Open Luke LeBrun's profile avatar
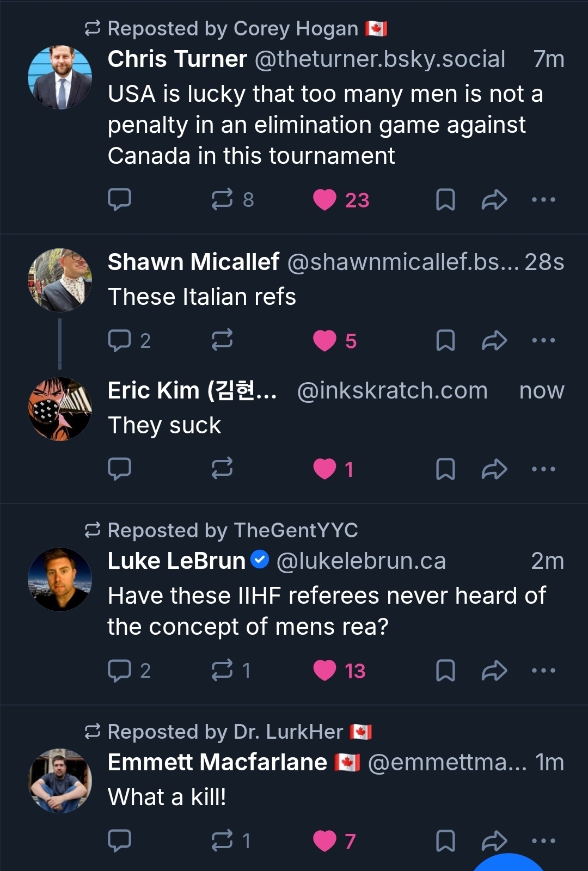 click(x=60, y=579)
